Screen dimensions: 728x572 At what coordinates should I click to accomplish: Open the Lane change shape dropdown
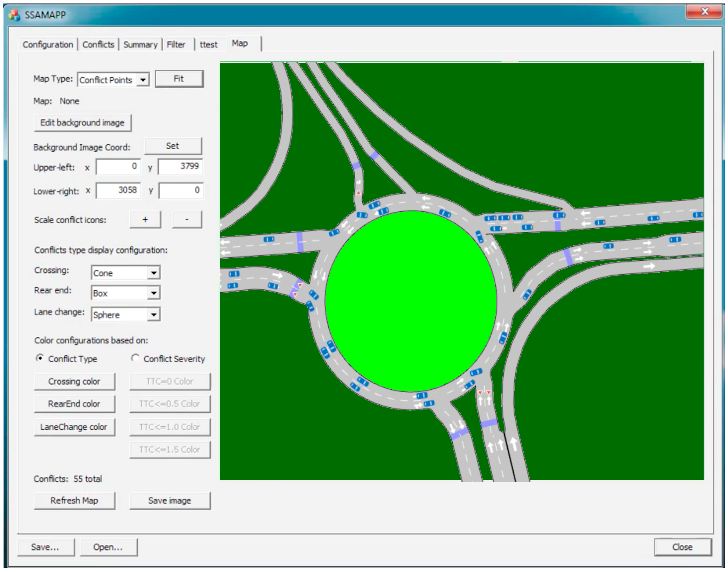[154, 315]
